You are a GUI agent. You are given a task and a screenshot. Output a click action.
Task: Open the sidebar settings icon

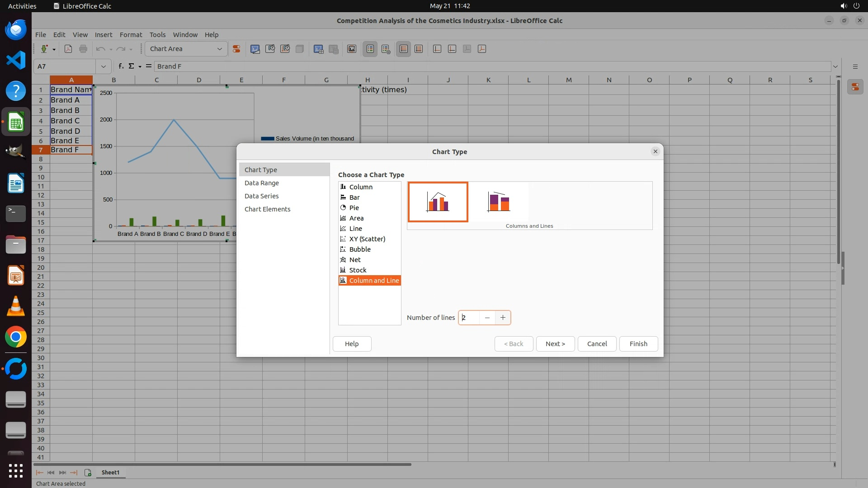click(855, 66)
